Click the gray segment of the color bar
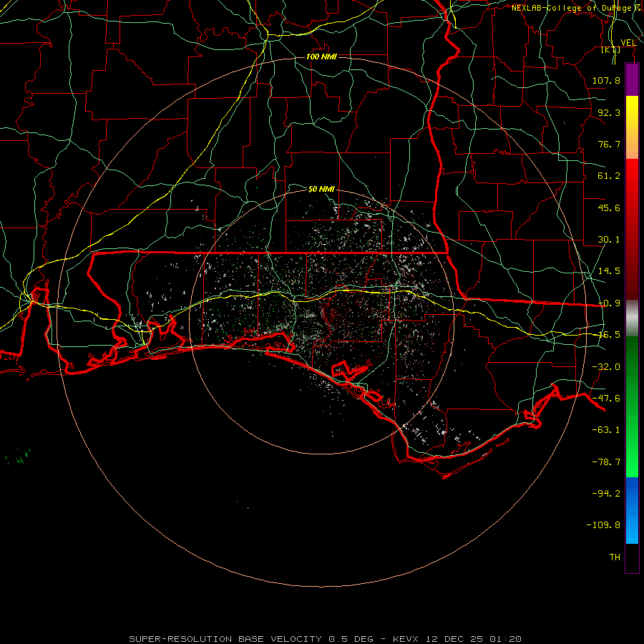Viewport: 644px width, 644px height. (632, 318)
